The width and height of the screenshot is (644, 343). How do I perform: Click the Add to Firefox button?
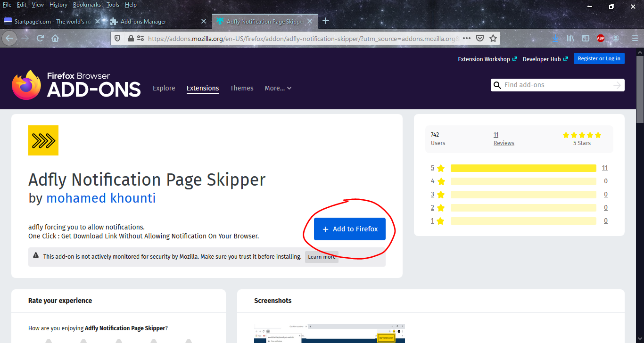point(350,229)
